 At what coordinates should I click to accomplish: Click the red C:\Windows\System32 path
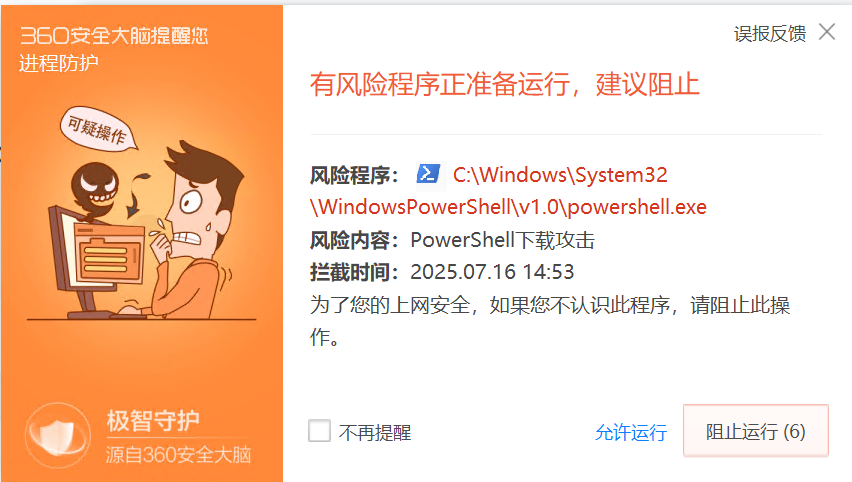pos(560,175)
